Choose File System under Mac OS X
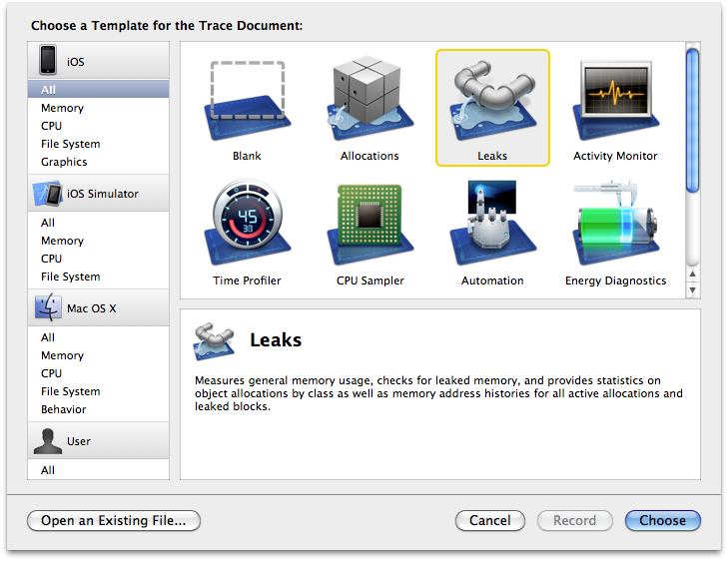Image resolution: width=728 pixels, height=561 pixels. click(x=99, y=391)
